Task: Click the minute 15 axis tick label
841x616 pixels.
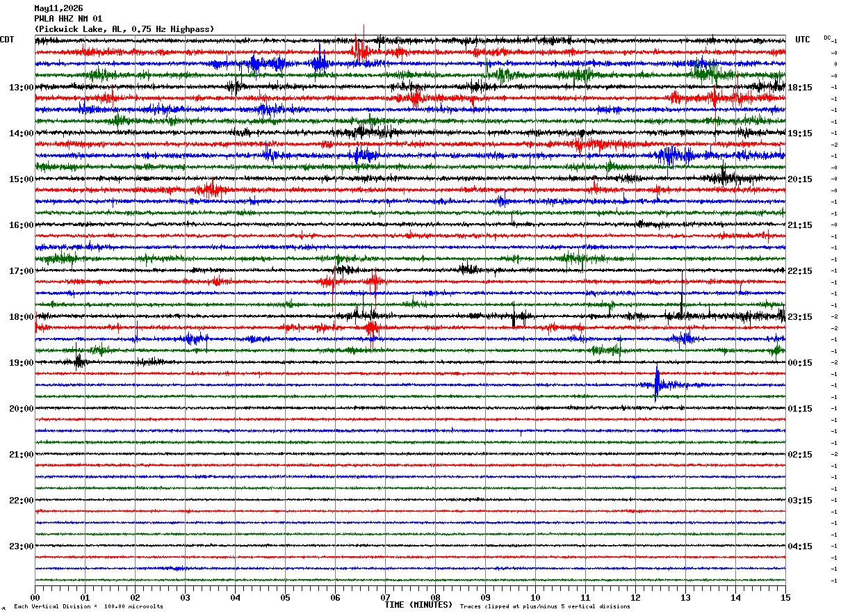Action: [785, 597]
